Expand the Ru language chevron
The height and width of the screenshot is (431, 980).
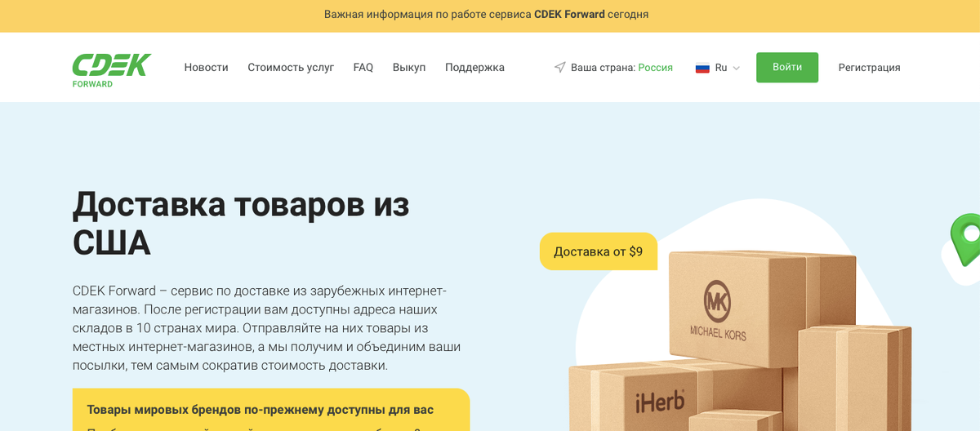coord(736,69)
